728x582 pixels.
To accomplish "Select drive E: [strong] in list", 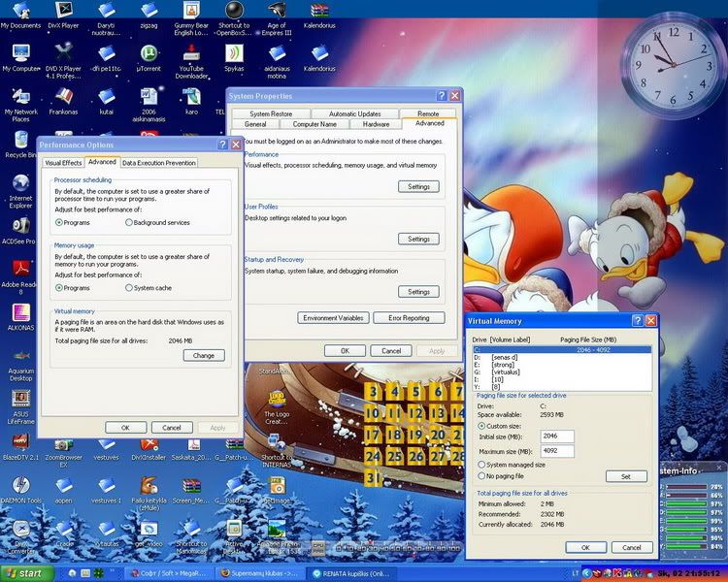I will 562,365.
